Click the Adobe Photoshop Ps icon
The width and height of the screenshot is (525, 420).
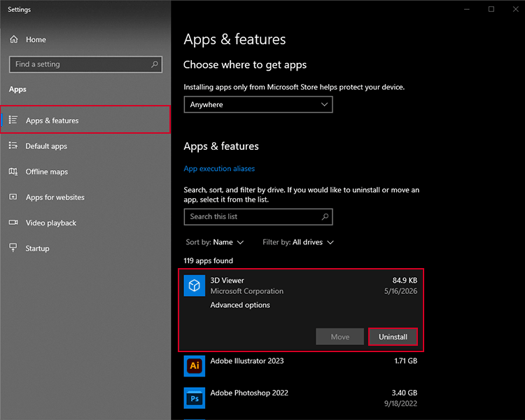click(x=194, y=398)
